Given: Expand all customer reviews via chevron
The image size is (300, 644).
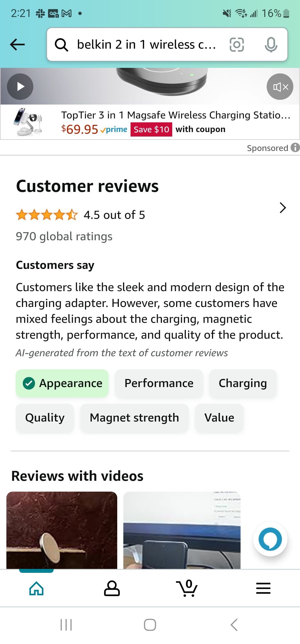Looking at the screenshot, I should point(282,207).
